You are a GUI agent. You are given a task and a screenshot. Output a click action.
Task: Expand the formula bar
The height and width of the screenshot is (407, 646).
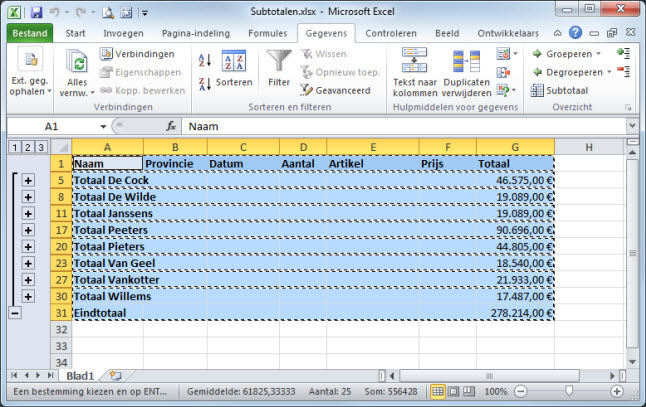(632, 126)
